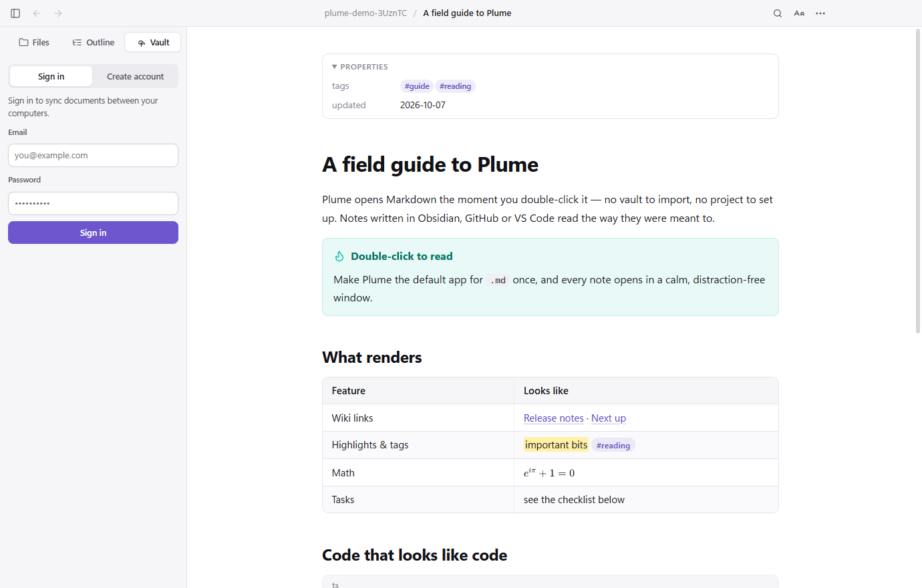Viewport: 922px width, 588px height.
Task: Open text size settings (Aa) icon
Action: [x=799, y=13]
